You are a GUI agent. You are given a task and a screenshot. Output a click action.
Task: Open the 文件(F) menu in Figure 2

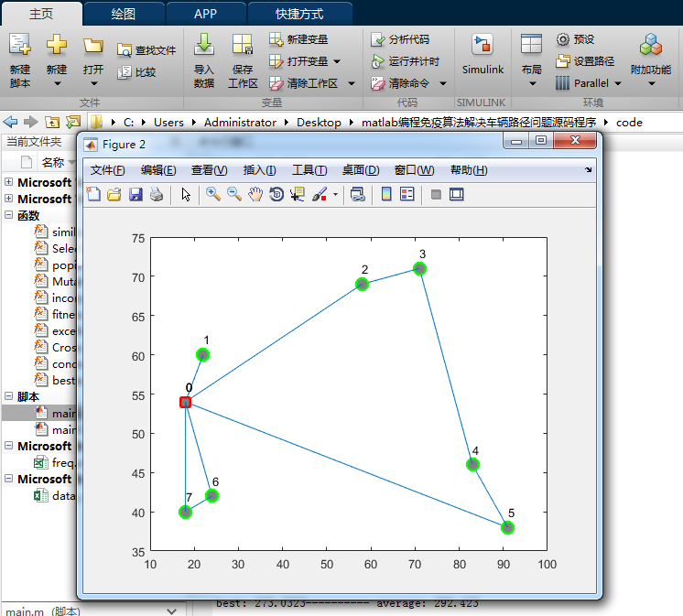click(x=108, y=170)
